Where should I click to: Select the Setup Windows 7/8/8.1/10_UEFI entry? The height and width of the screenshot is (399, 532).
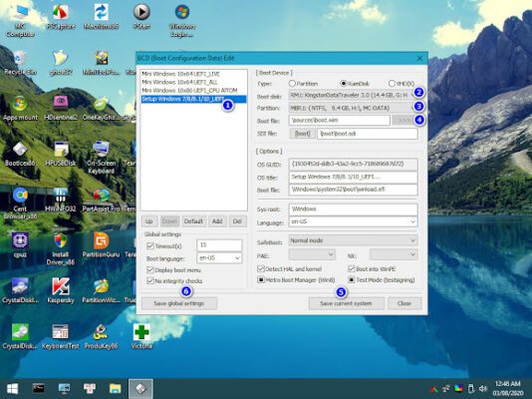(x=193, y=99)
